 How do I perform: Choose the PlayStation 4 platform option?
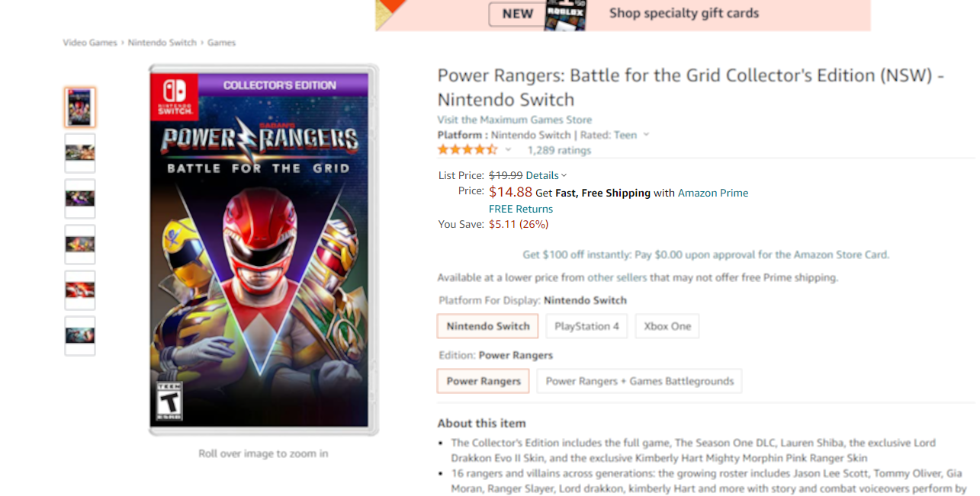pos(586,326)
